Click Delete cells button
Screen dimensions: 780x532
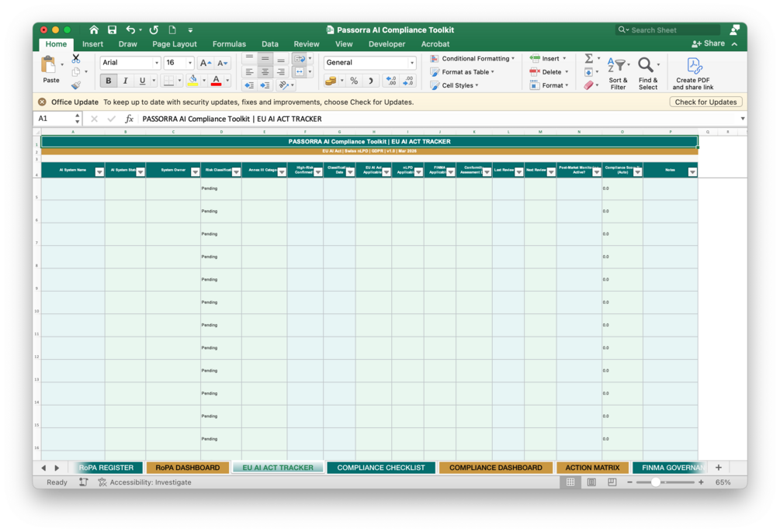(549, 72)
